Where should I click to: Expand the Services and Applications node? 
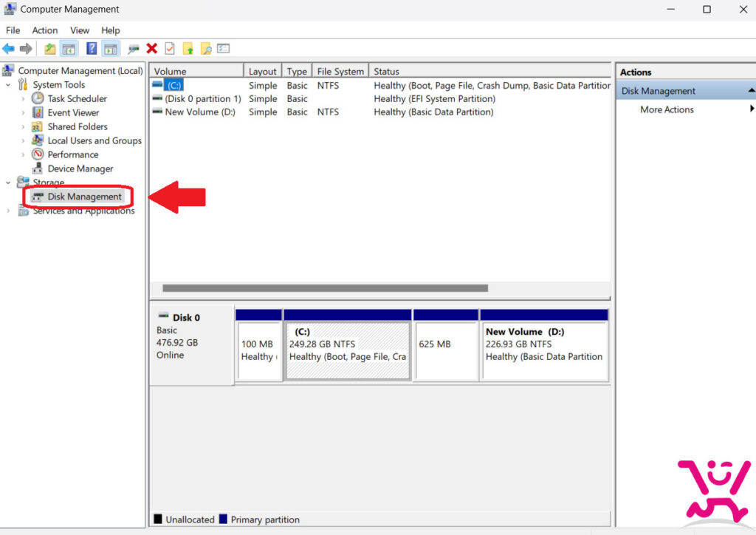(x=7, y=211)
